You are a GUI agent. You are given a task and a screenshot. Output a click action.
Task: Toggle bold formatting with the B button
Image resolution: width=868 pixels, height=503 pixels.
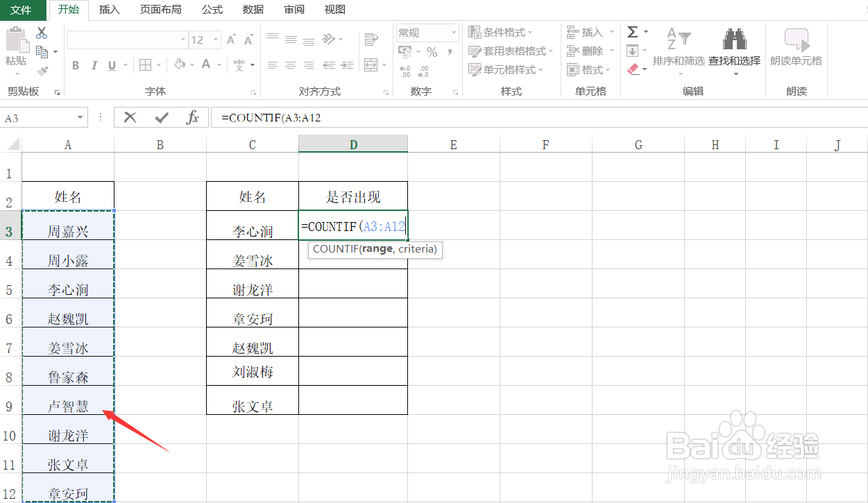(75, 65)
